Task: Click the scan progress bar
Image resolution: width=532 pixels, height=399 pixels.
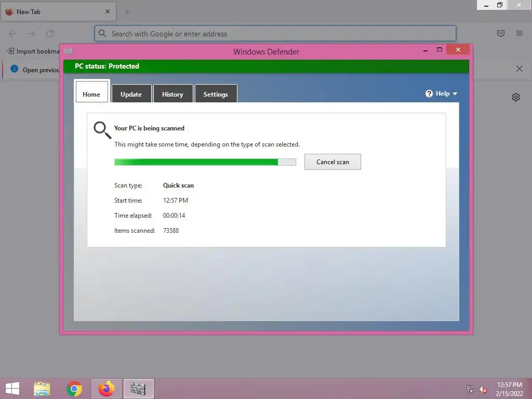Action: [205, 162]
